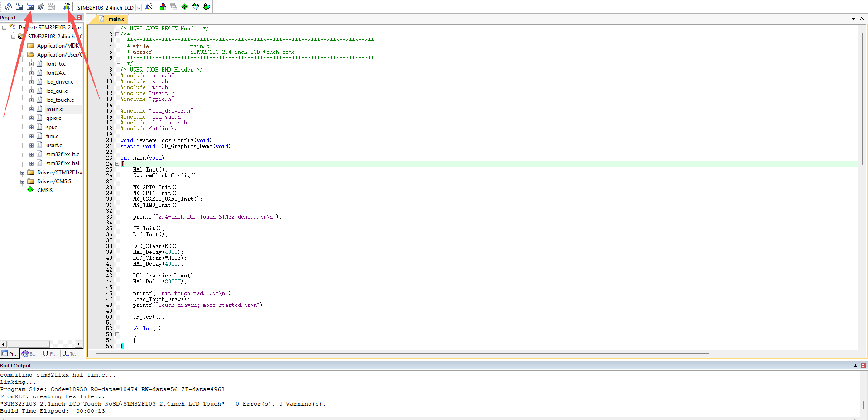Select the CMSIS software component item
Viewport: 868px width, 420px height.
[45, 191]
